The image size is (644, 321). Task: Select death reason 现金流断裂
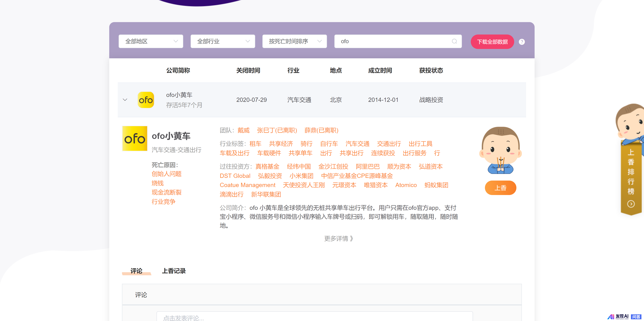tap(167, 192)
